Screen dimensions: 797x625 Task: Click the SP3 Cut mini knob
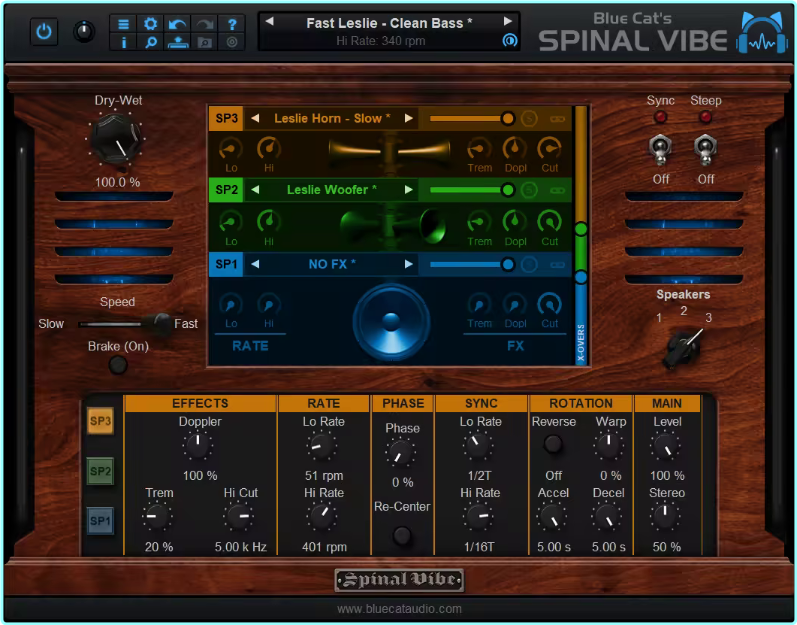(549, 148)
